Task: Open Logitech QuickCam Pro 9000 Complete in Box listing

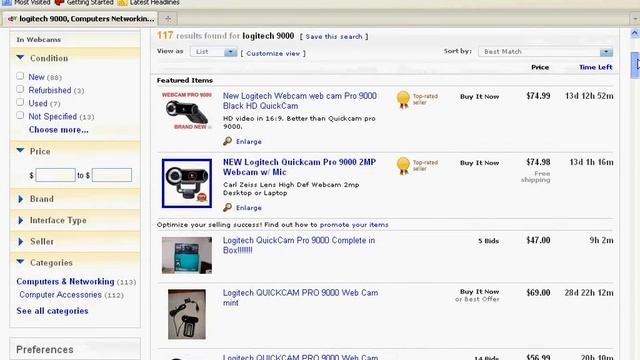Action: [299, 245]
